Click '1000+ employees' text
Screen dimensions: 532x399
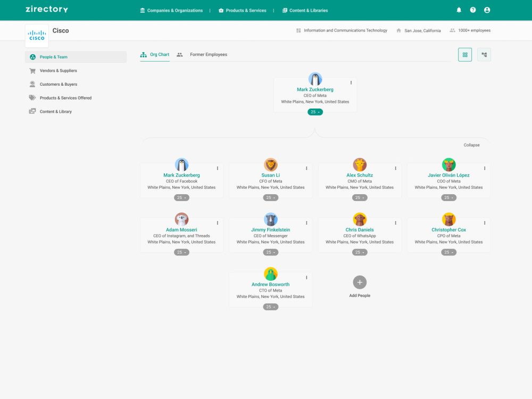click(475, 30)
